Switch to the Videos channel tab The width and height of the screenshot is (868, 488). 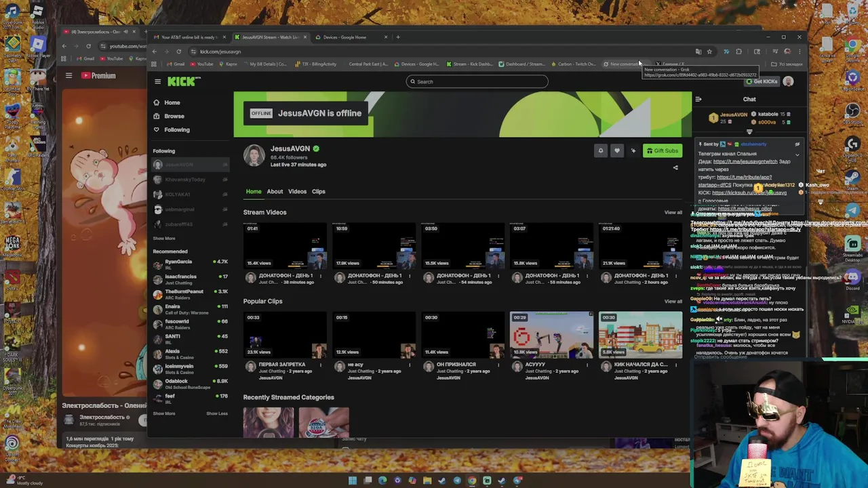(x=297, y=191)
